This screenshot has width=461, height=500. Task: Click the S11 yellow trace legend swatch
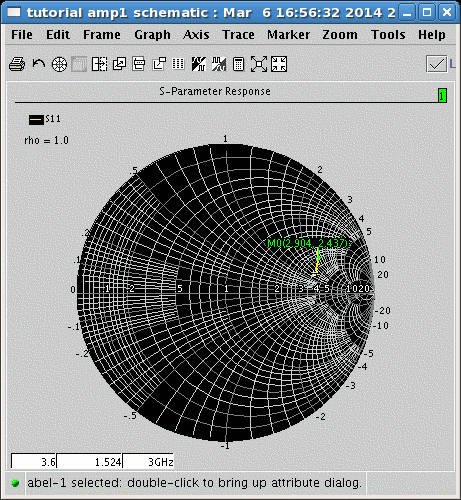click(36, 120)
